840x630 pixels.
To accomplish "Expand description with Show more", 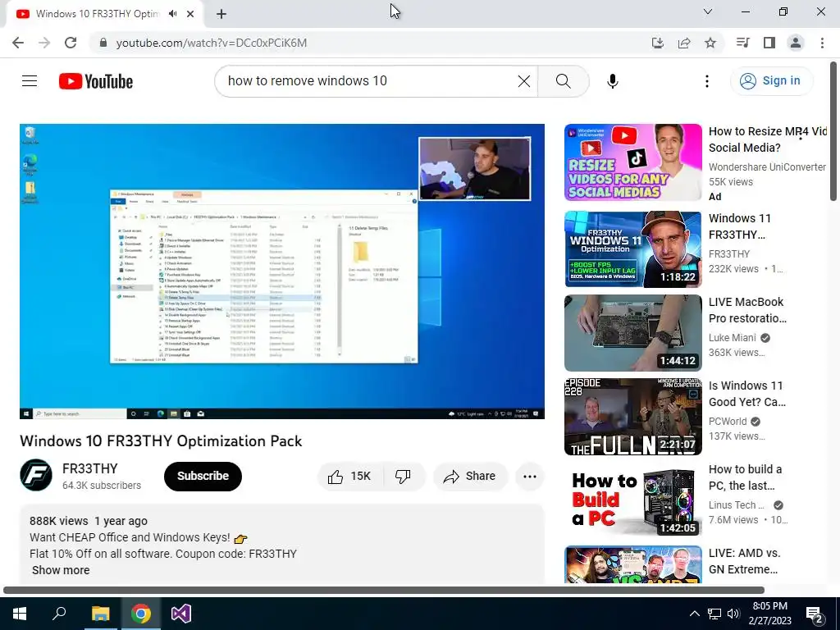I will (61, 570).
